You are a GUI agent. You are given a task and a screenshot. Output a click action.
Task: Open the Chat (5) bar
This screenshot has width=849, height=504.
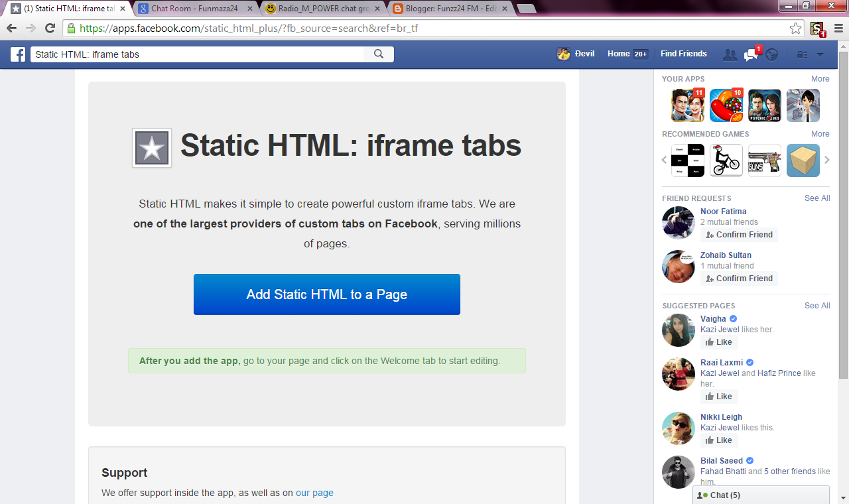(761, 495)
